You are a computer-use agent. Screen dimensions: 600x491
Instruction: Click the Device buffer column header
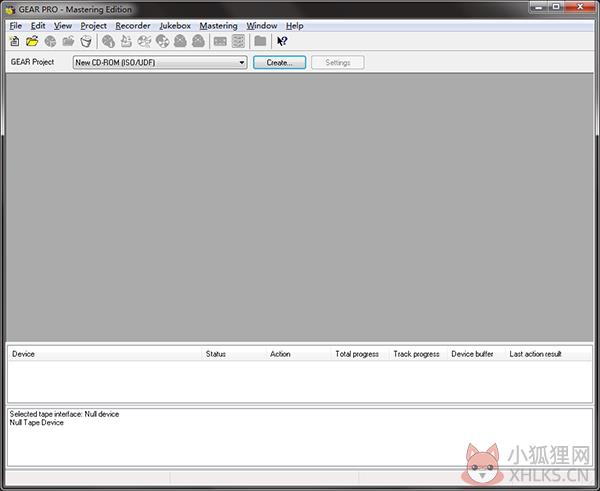click(476, 354)
